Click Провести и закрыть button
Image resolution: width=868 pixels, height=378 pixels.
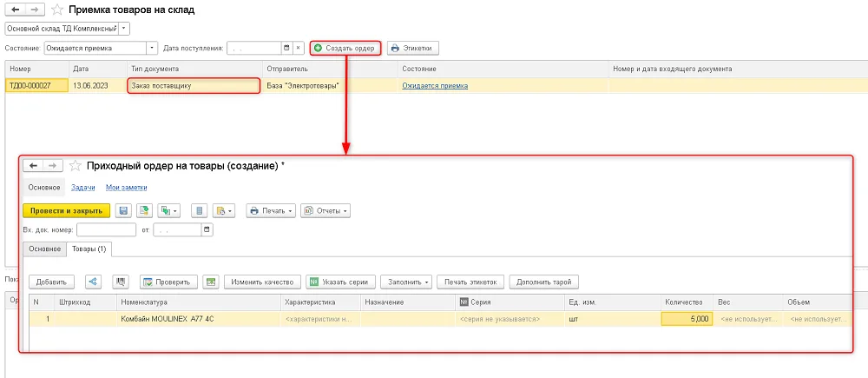pos(67,210)
